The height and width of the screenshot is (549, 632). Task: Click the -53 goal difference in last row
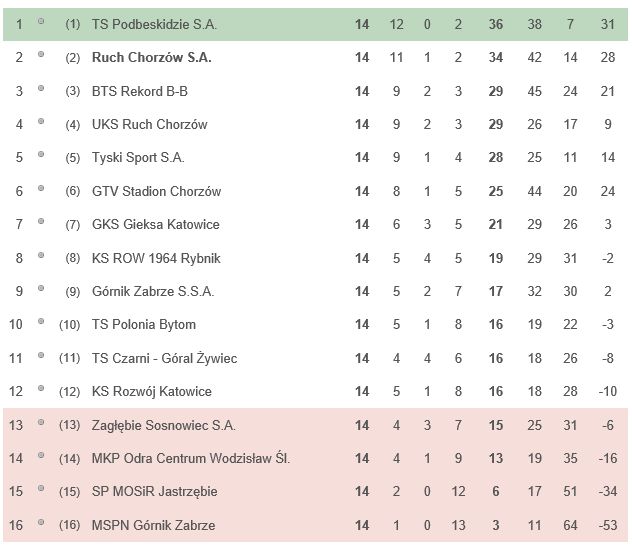[x=608, y=525]
